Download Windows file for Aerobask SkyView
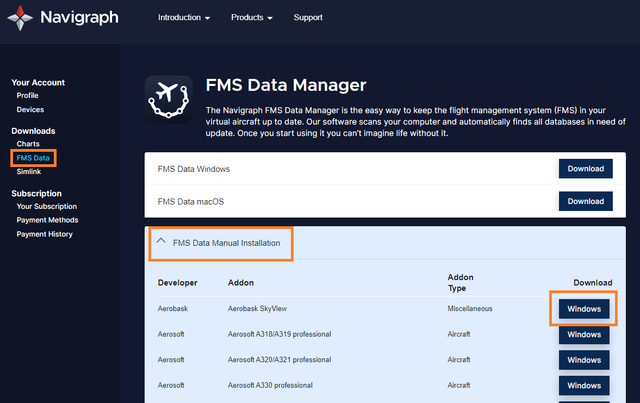640x403 pixels. [x=584, y=309]
